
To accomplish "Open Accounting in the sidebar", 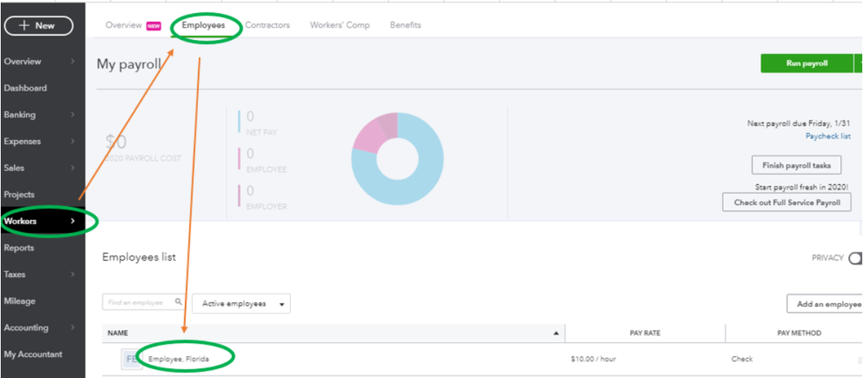I will click(26, 328).
